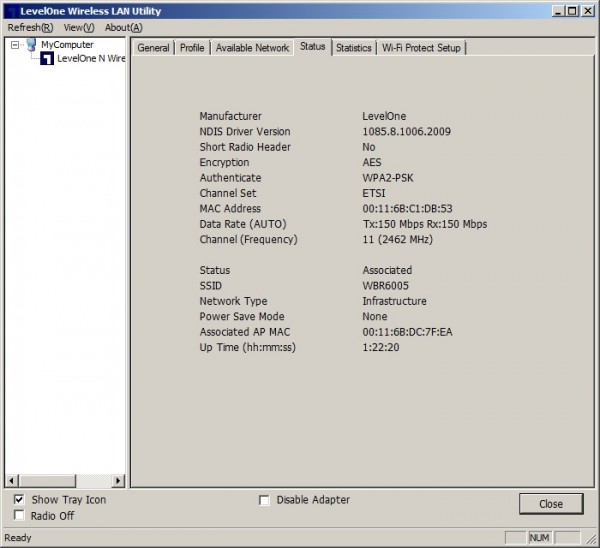
Task: Toggle Show Tray Icon checkbox
Action: 19,499
